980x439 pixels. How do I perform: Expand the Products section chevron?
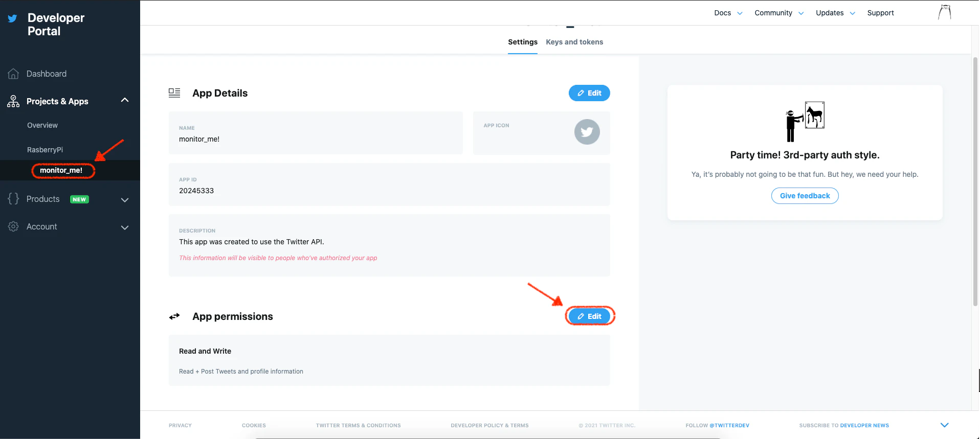click(125, 200)
